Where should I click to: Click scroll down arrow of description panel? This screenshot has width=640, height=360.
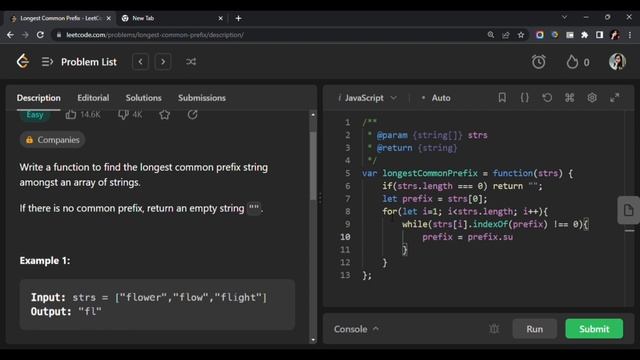point(313,339)
